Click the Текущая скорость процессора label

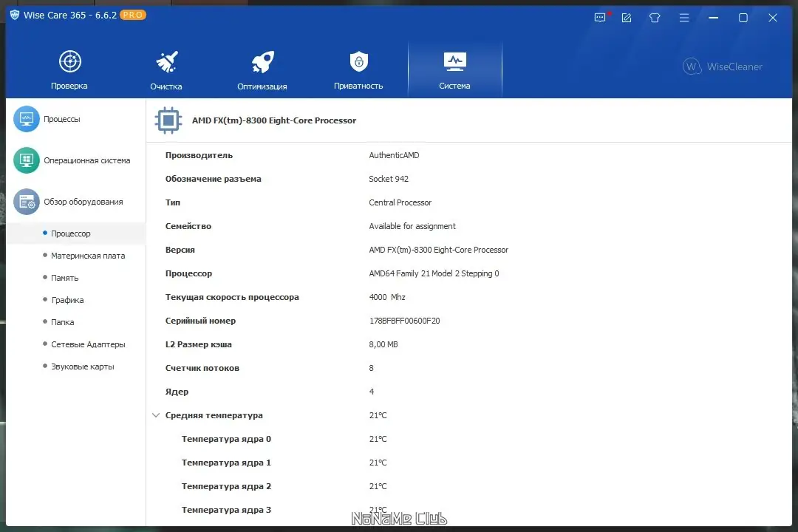pos(232,297)
